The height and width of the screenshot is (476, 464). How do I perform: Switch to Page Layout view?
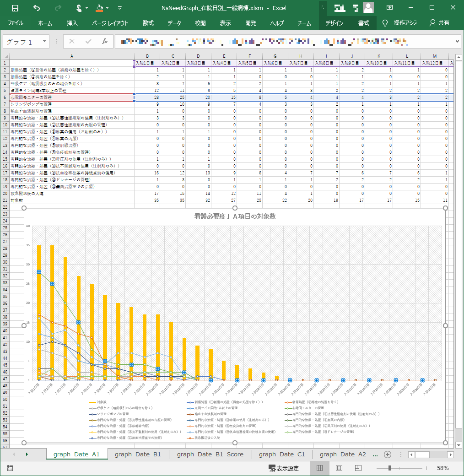click(339, 468)
